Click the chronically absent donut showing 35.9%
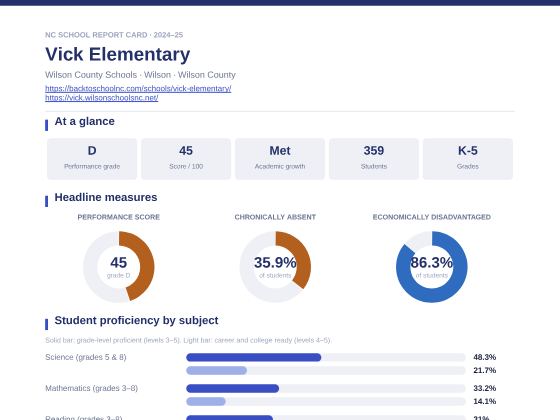The image size is (560, 420). tap(275, 267)
